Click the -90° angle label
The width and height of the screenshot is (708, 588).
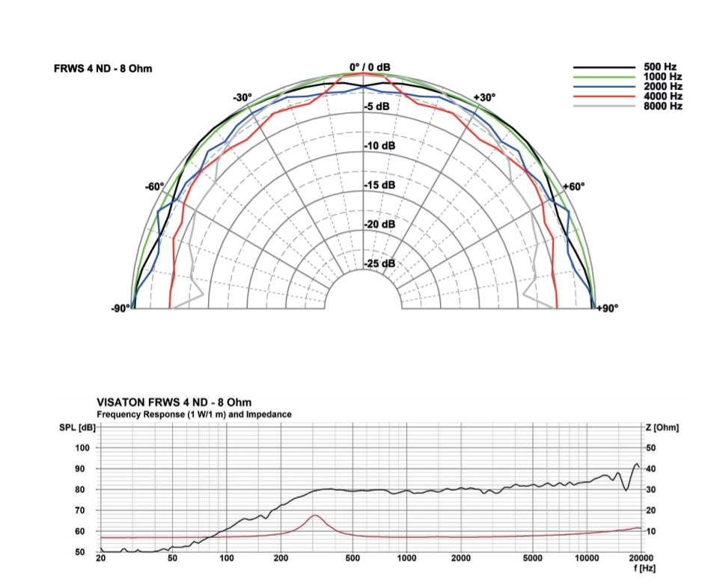click(120, 307)
